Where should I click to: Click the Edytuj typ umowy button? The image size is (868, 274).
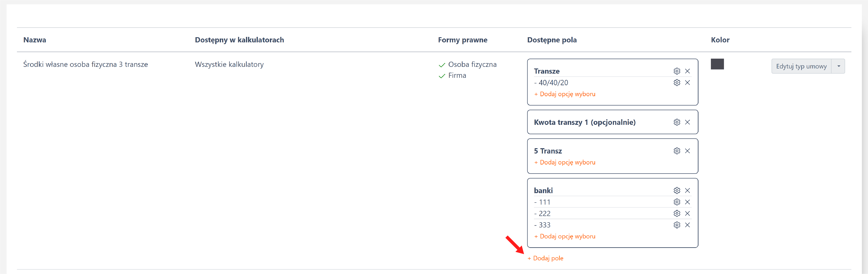(801, 66)
